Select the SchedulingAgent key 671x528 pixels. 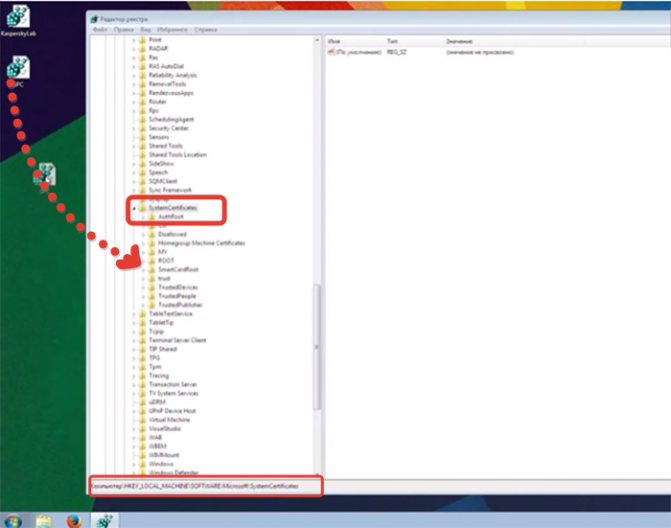[171, 119]
